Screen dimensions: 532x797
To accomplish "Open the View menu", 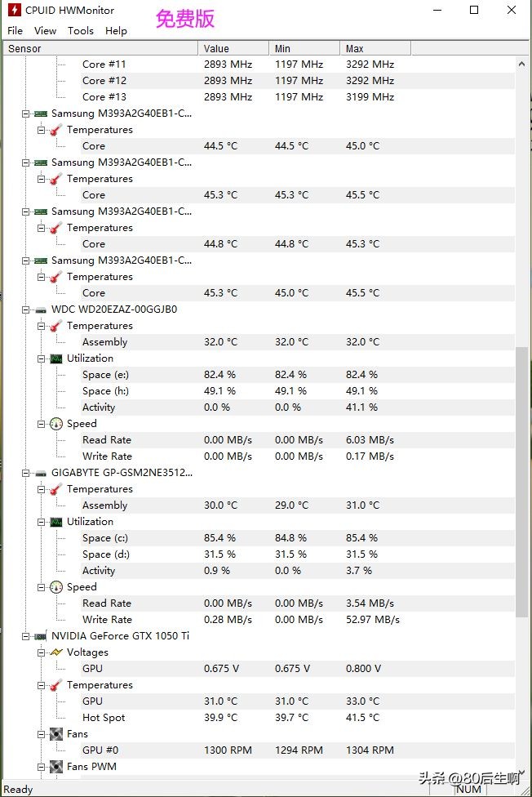I will click(x=45, y=30).
